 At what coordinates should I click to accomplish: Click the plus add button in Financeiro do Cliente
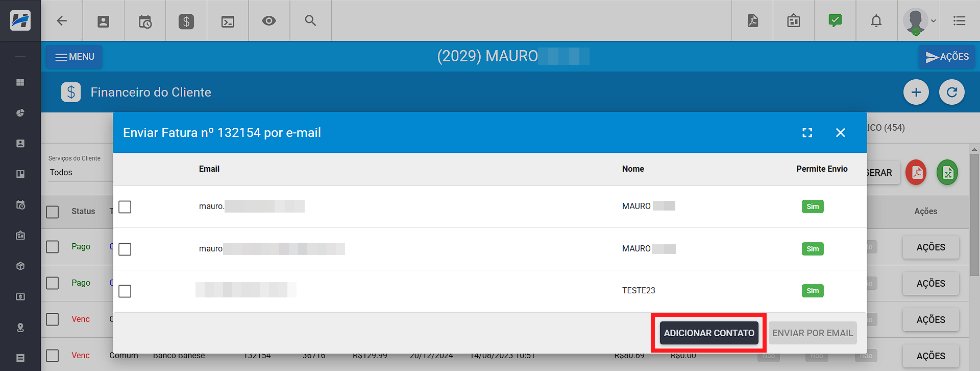tap(916, 92)
